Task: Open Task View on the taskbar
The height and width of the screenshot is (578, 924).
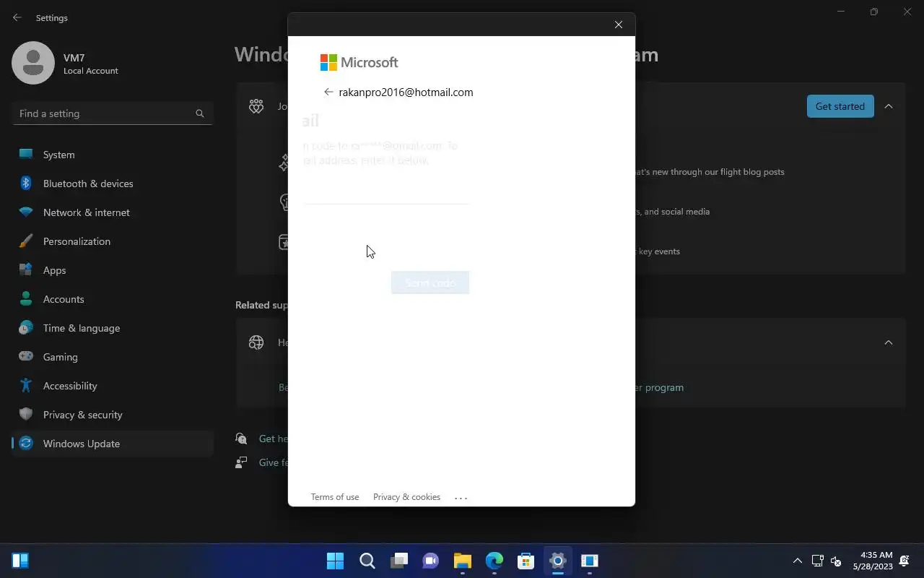Action: 398,561
